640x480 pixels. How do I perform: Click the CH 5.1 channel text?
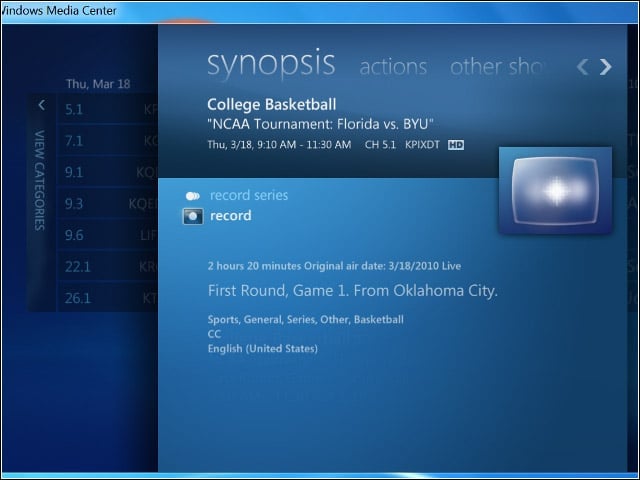tap(380, 145)
